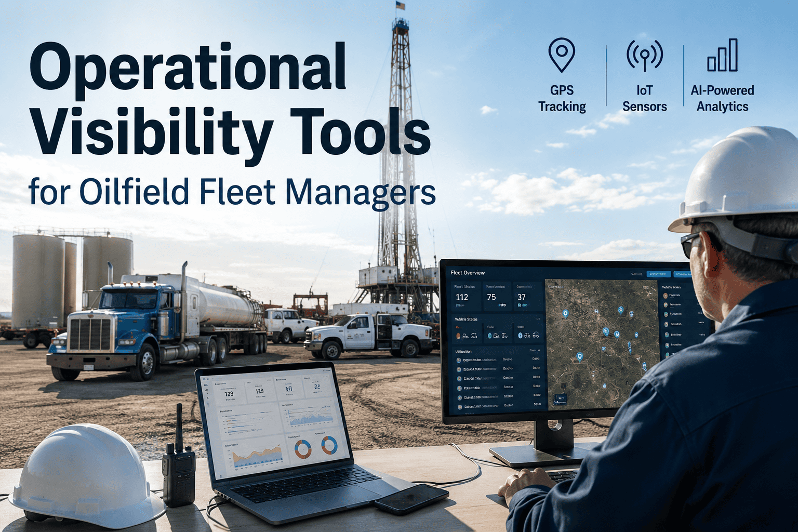Click the "for Oilfield Fleet Managers" subtitle

click(x=232, y=192)
